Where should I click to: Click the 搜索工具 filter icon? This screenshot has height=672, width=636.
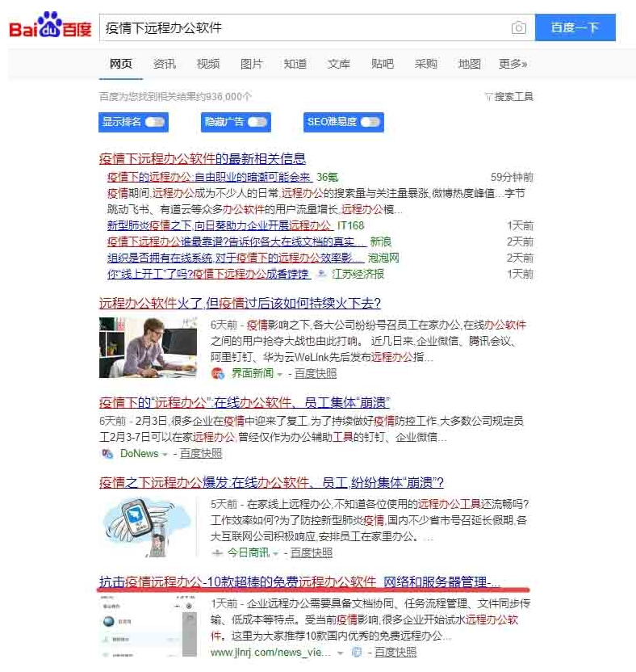(x=488, y=97)
